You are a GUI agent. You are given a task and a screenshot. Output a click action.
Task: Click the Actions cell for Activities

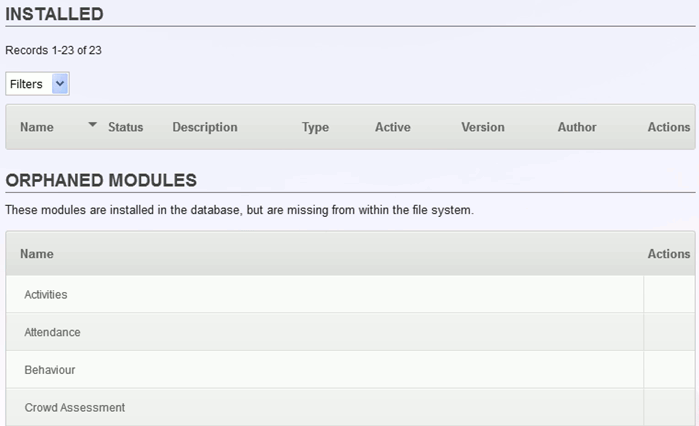(x=669, y=294)
